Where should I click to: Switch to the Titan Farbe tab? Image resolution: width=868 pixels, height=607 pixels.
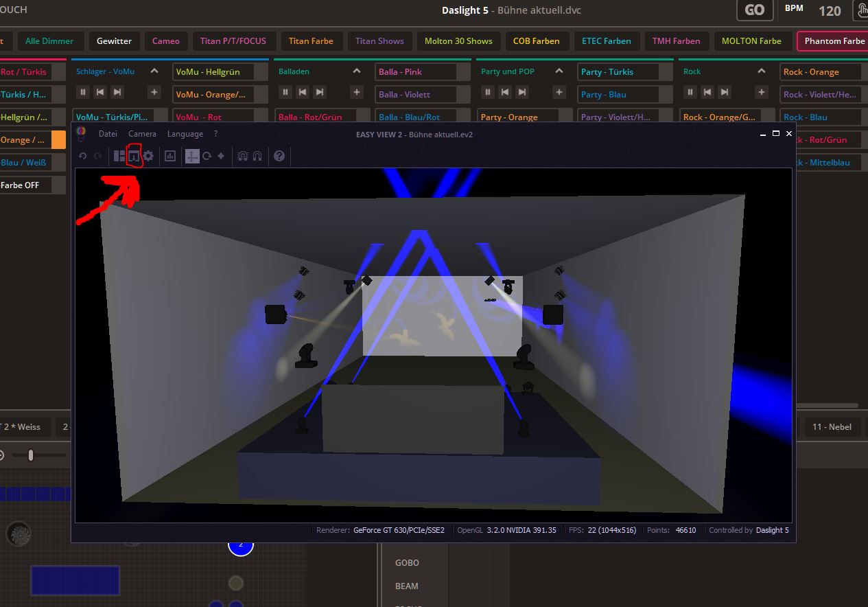[311, 41]
